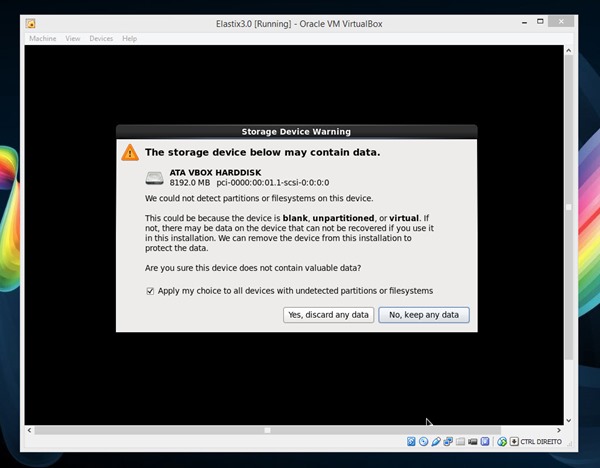This screenshot has height=468, width=600.
Task: Click the ATA VBOX HARDDISK drive icon
Action: tap(155, 178)
